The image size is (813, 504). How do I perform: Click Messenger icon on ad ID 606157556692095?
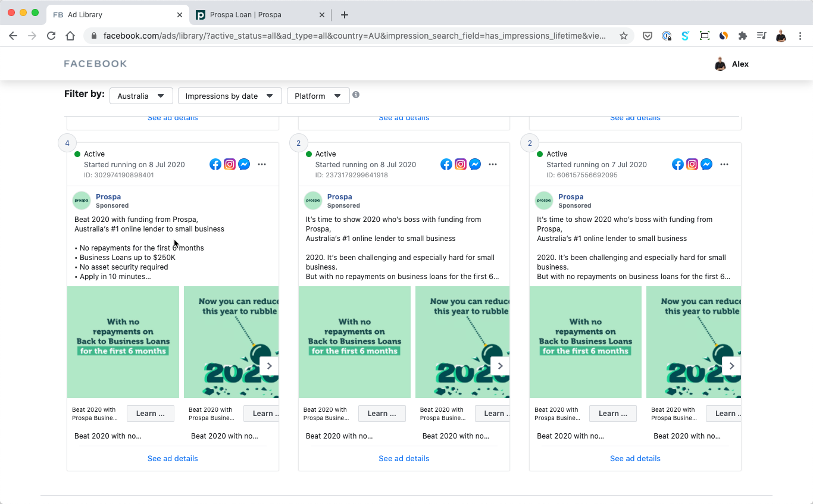[706, 164]
